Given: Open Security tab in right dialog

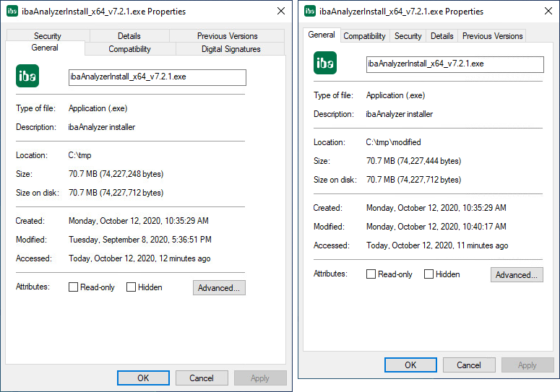Looking at the screenshot, I should 408,36.
